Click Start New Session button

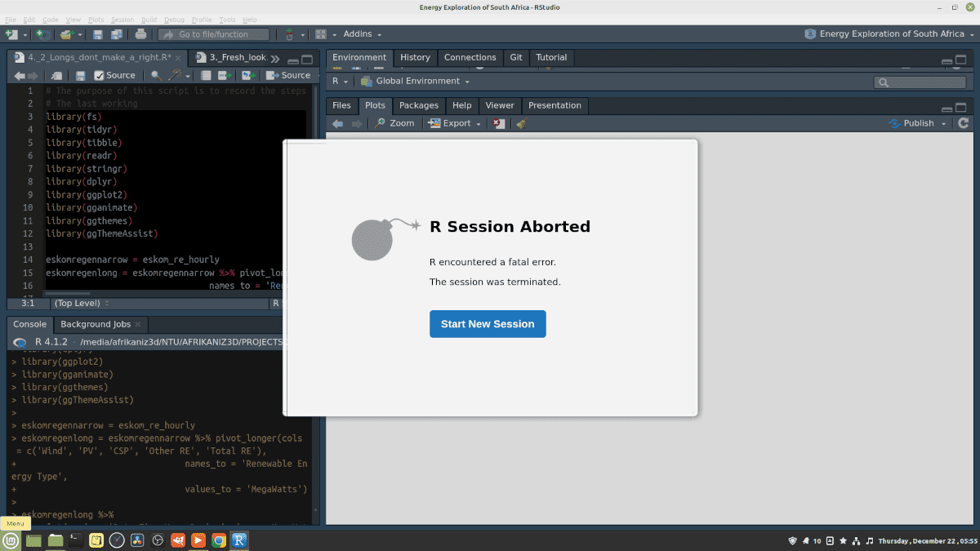[488, 324]
